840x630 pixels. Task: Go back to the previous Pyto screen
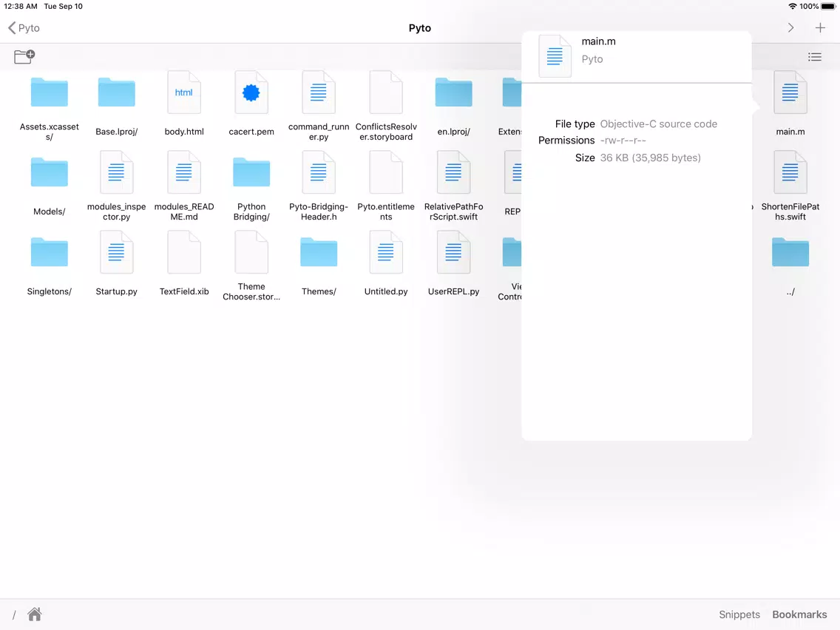pos(24,28)
